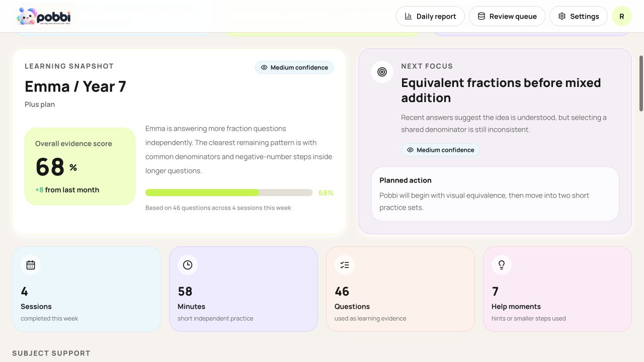Click the "Plus plan" label
Viewport: 644px width, 362px height.
(40, 105)
